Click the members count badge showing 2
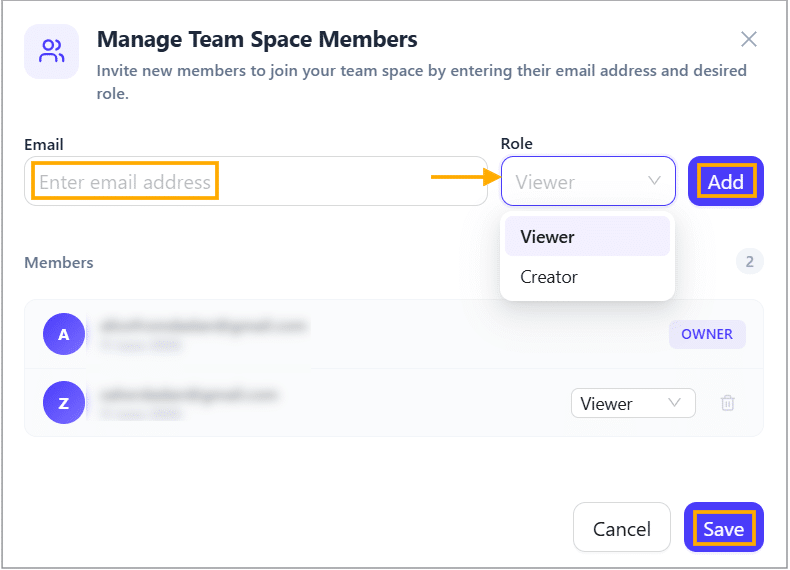790x570 pixels. (750, 262)
